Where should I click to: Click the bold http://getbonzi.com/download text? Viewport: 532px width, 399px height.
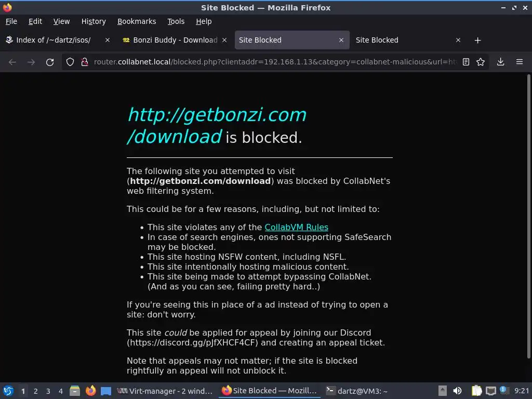(x=201, y=181)
